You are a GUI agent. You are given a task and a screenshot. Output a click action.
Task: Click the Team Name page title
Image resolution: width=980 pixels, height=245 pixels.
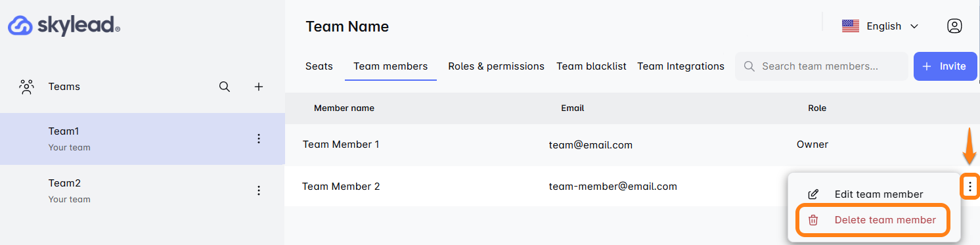pos(347,27)
